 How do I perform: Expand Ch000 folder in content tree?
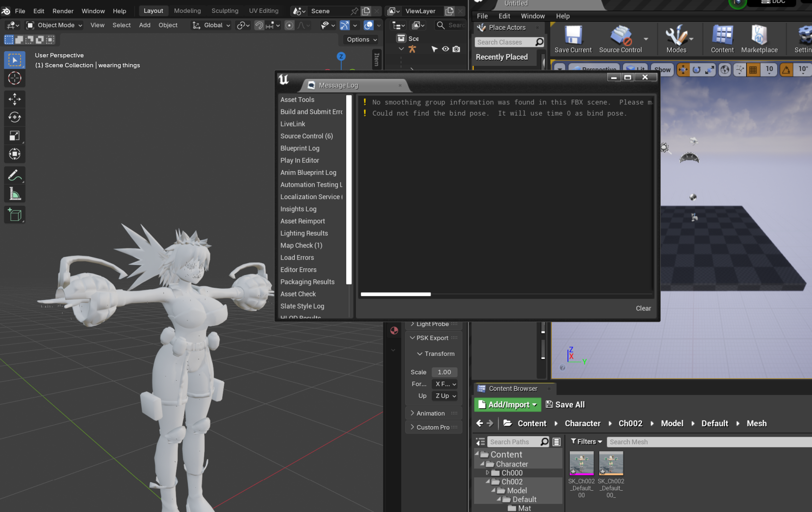[x=487, y=473]
